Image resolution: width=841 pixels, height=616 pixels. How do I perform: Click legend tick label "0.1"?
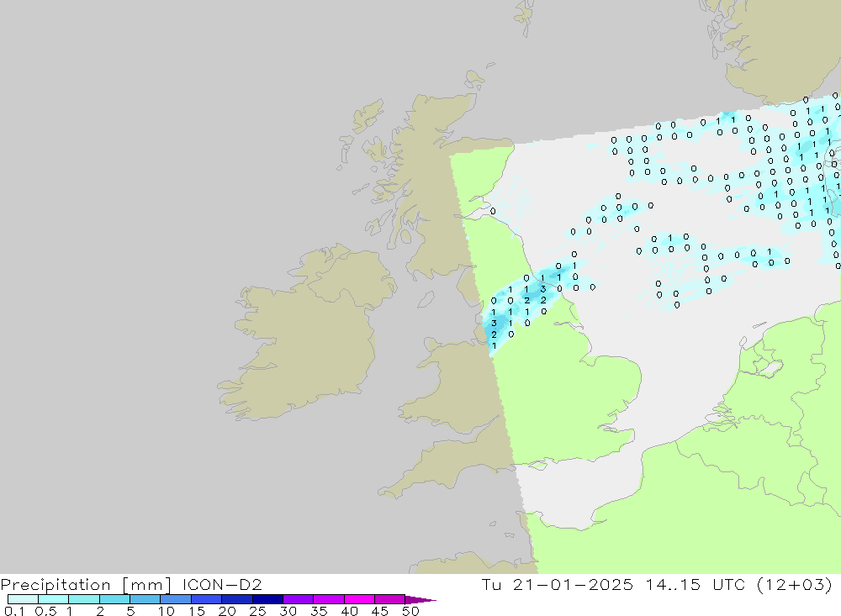point(14,611)
